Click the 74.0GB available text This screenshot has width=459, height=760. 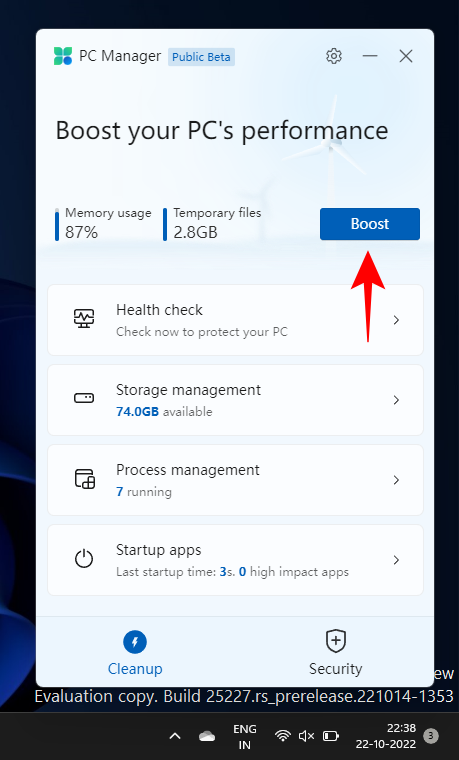pos(164,412)
